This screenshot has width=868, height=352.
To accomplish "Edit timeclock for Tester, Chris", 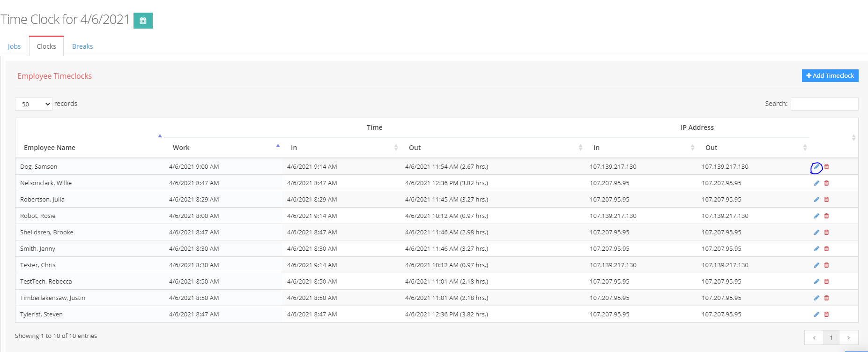I will pyautogui.click(x=816, y=265).
